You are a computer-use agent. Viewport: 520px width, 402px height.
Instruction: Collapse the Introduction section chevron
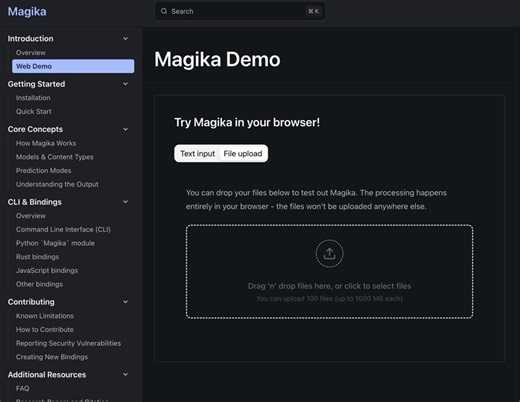coord(125,38)
